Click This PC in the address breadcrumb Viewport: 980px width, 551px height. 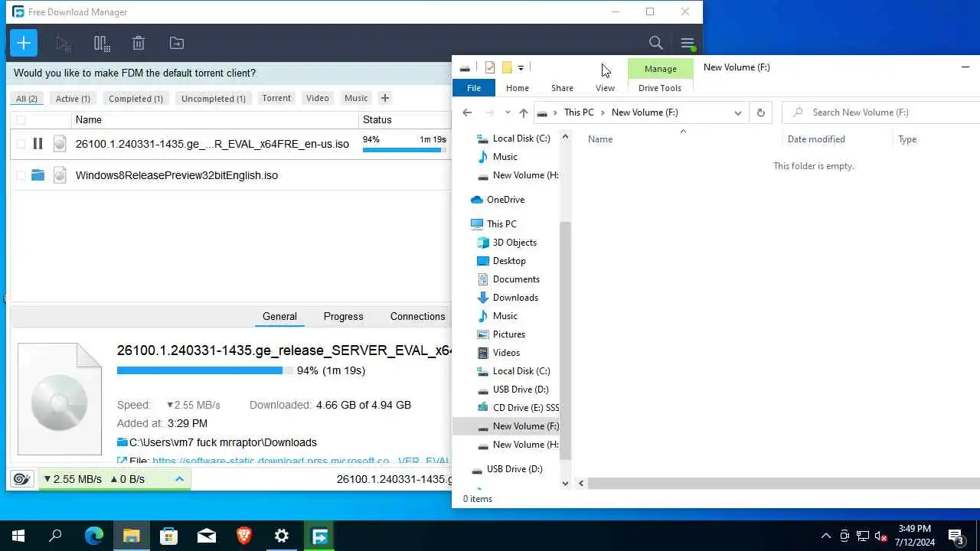click(x=579, y=112)
